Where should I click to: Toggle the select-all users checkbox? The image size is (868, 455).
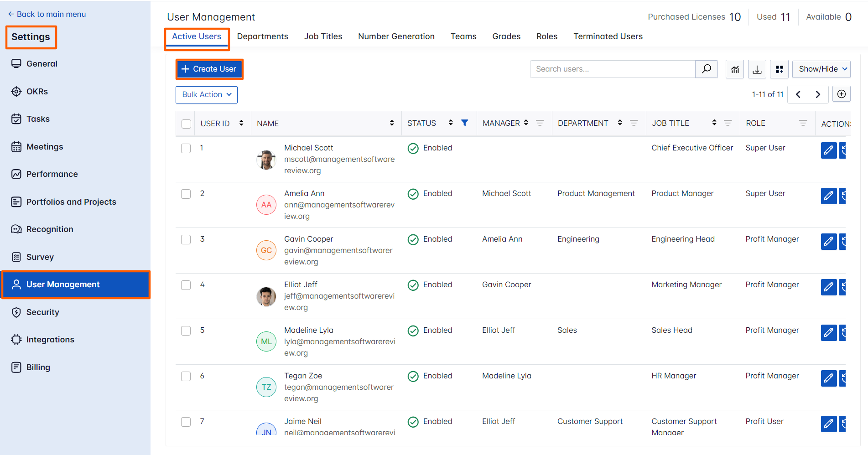tap(186, 124)
